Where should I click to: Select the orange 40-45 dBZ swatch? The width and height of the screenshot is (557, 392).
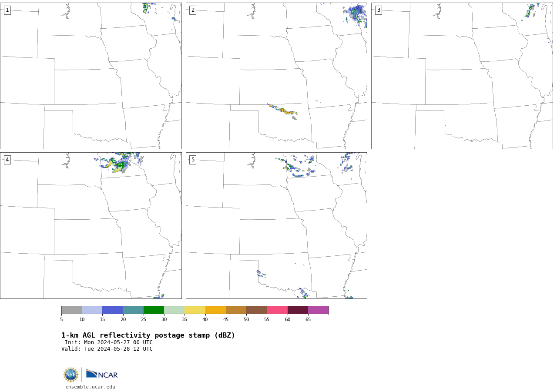(x=215, y=310)
